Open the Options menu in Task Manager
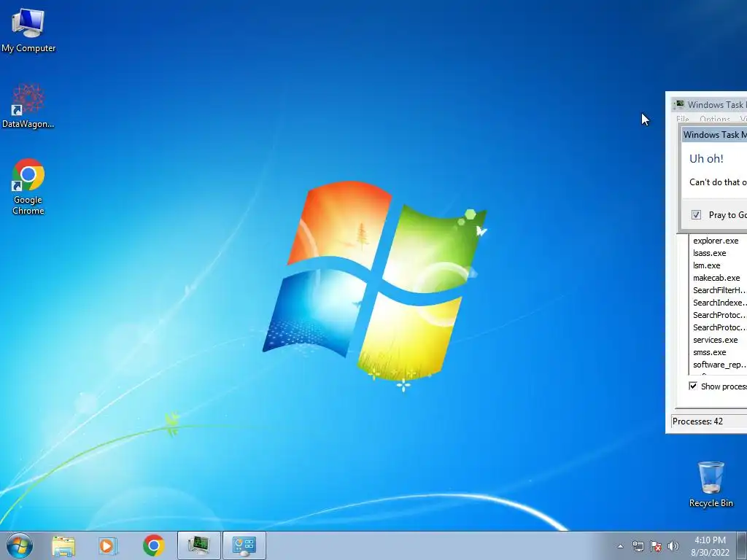 pos(715,119)
